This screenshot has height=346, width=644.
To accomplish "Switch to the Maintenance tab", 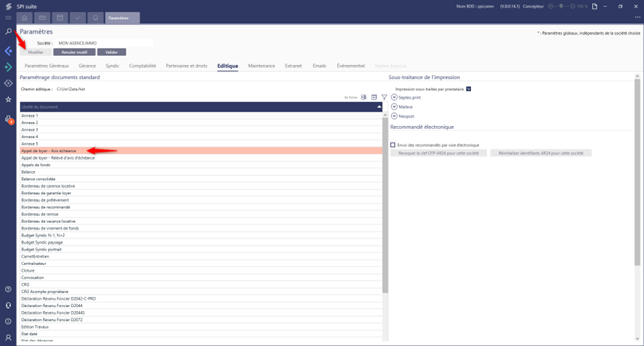I will point(262,66).
